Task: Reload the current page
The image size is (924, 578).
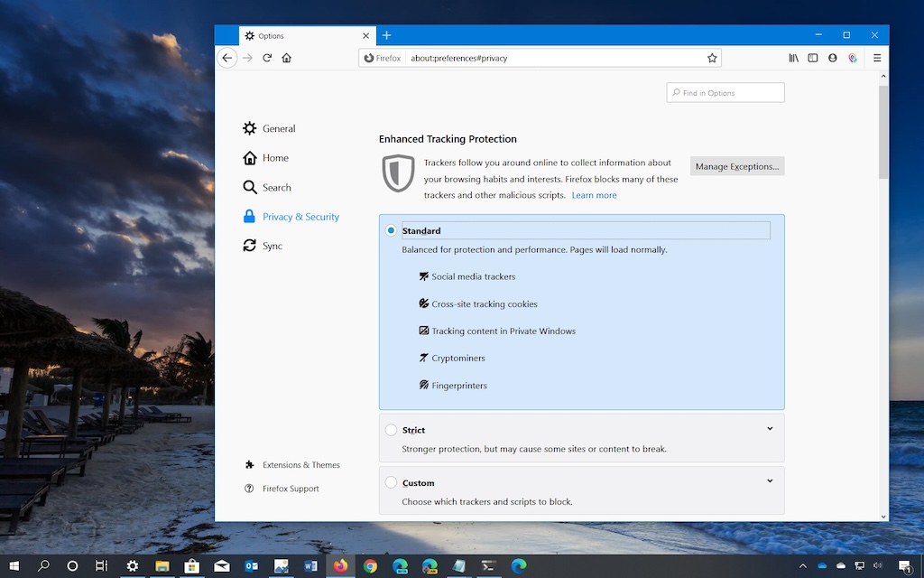Action: (x=267, y=58)
